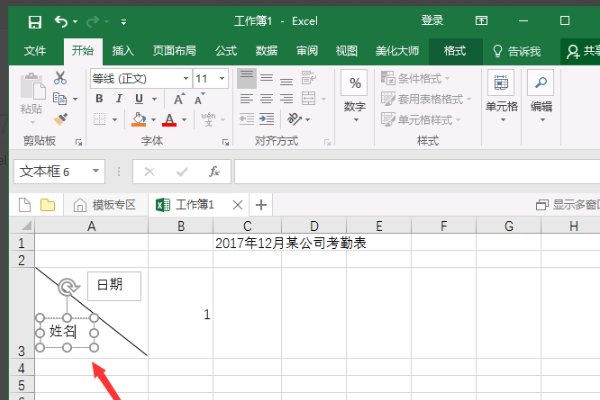Switch to the 审阅 Review tab
Viewport: 600px width, 400px height.
[307, 51]
